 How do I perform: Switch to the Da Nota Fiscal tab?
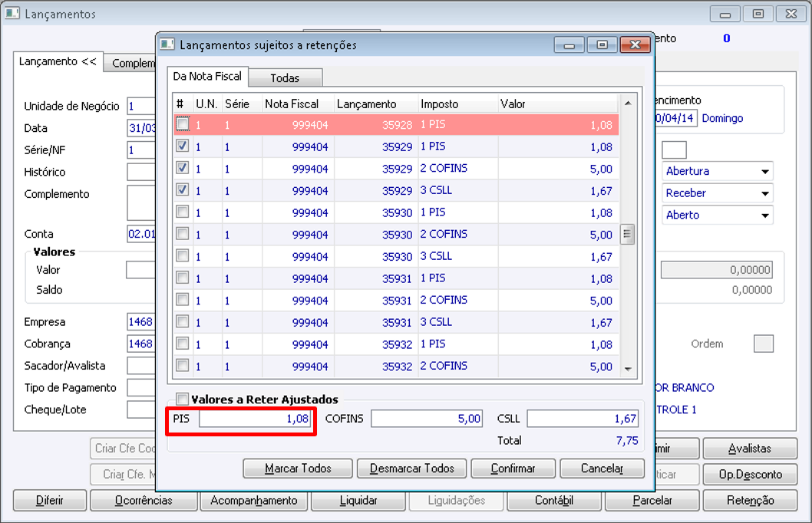pos(208,77)
